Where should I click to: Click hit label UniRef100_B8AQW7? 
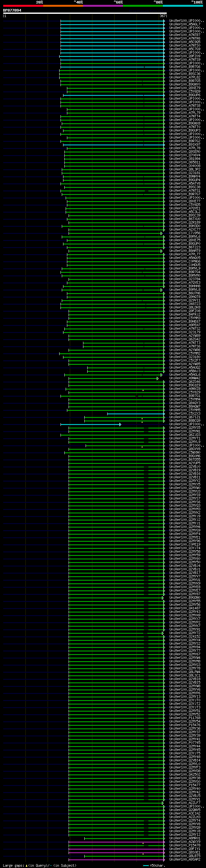[x=185, y=406]
